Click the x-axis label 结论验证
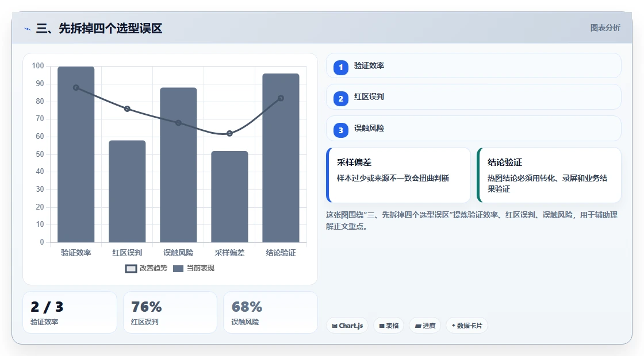The height and width of the screenshot is (356, 644). pyautogui.click(x=281, y=253)
